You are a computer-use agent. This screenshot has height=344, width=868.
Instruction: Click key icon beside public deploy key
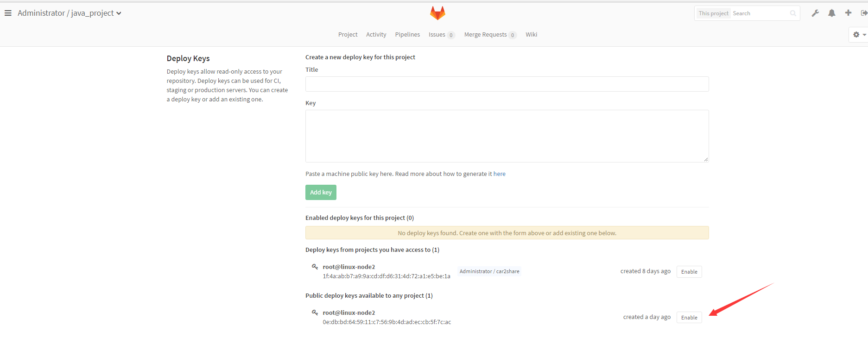[x=315, y=313]
